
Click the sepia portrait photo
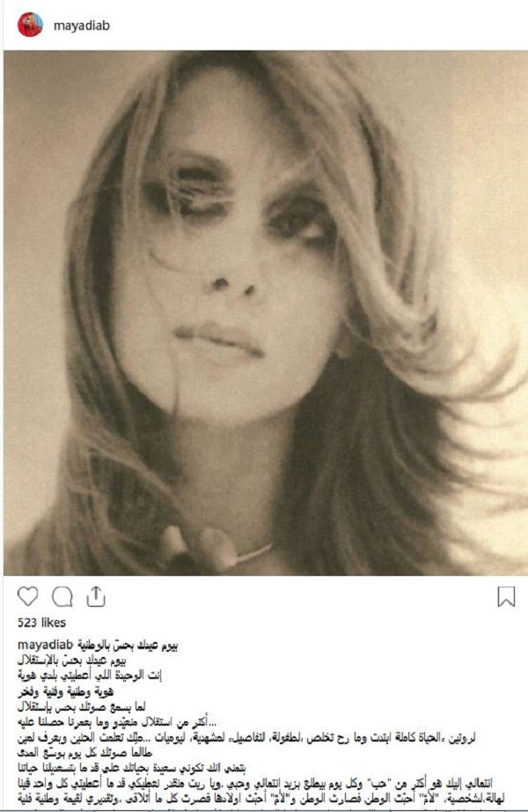pyautogui.click(x=265, y=313)
